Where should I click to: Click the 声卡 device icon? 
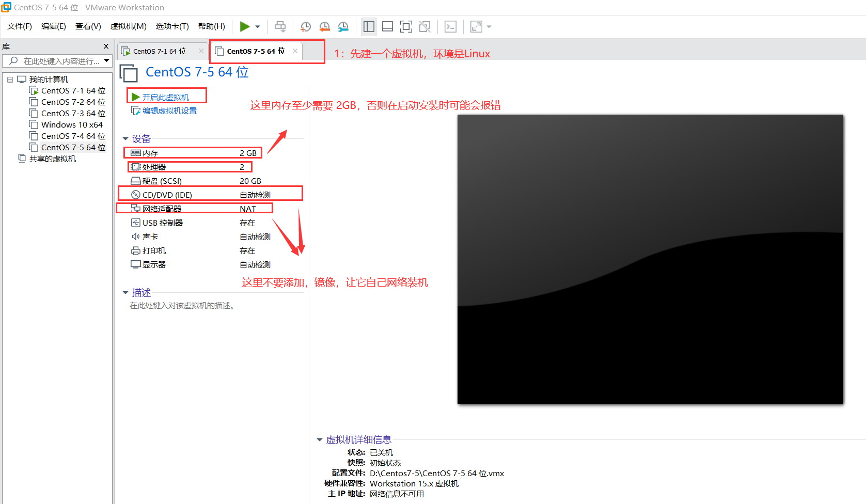[x=136, y=237]
